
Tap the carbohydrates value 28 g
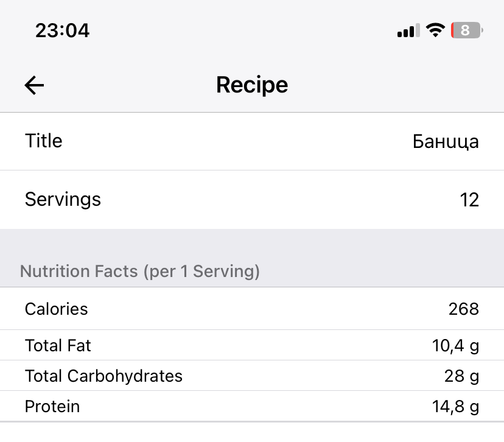(461, 376)
